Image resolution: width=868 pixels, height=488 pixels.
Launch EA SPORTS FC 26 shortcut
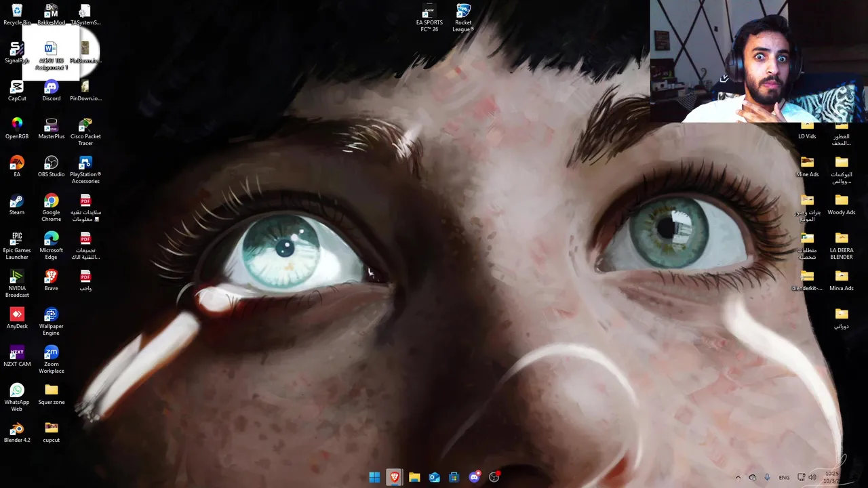pos(429,18)
